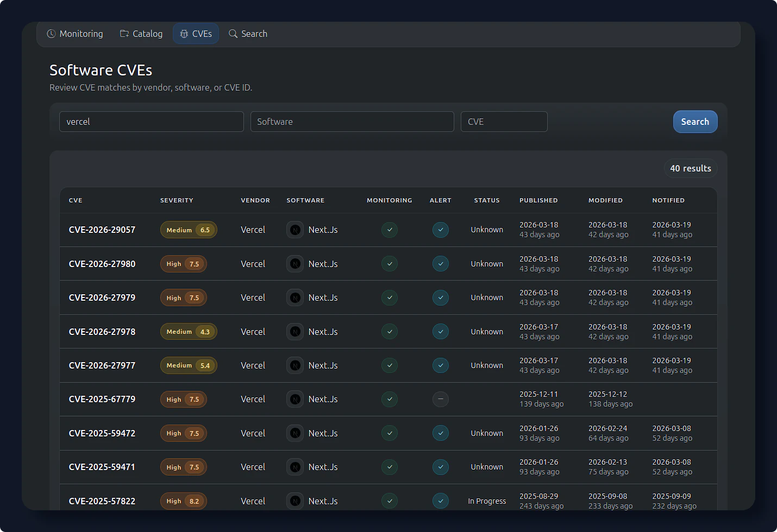This screenshot has width=777, height=532.
Task: Click notified date 2025-09-09
Action: coord(672,496)
